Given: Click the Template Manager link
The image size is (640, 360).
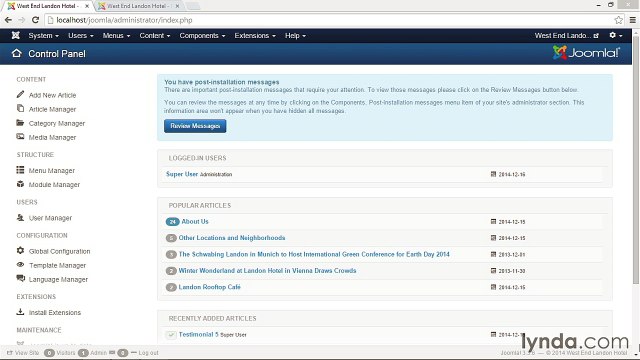Looking at the screenshot, I should click(57, 265).
